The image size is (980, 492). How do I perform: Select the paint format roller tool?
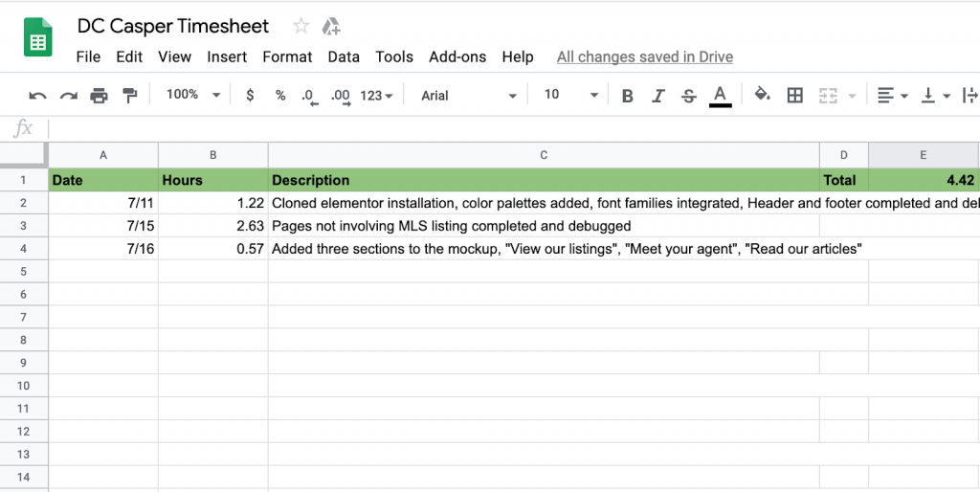(129, 96)
